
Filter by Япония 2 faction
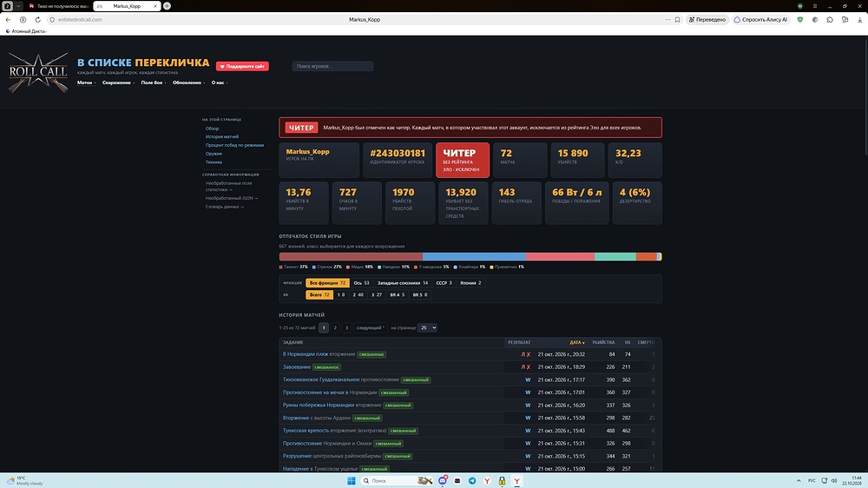(x=470, y=282)
